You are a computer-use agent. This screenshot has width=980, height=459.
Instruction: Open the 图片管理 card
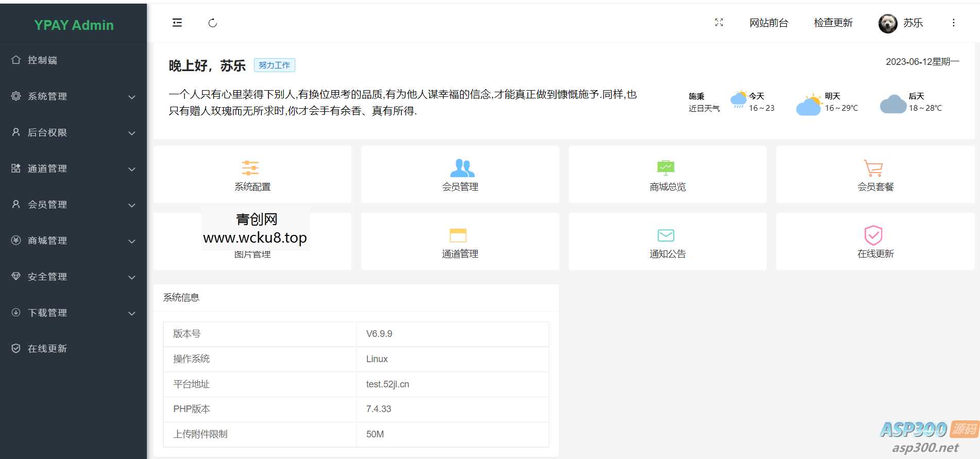[x=252, y=241]
